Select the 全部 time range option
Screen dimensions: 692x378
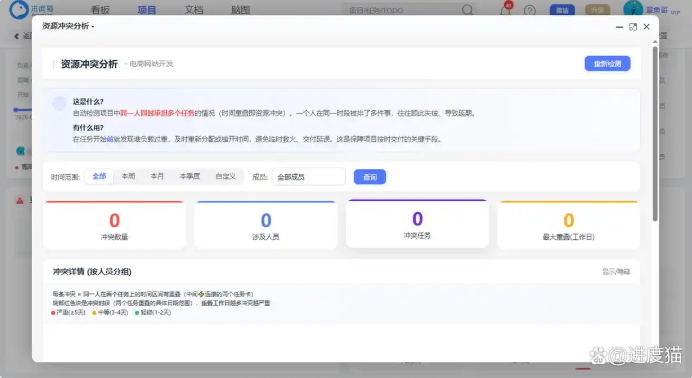click(x=99, y=176)
